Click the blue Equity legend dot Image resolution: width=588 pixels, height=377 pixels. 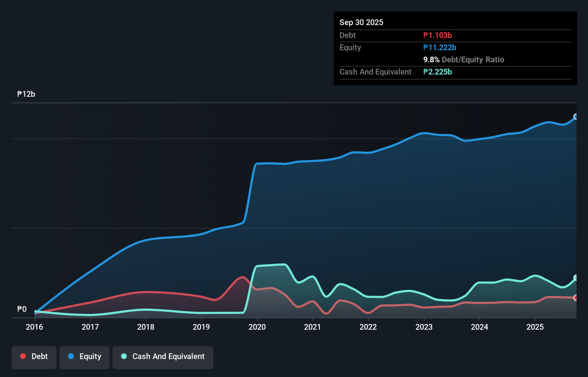[71, 356]
